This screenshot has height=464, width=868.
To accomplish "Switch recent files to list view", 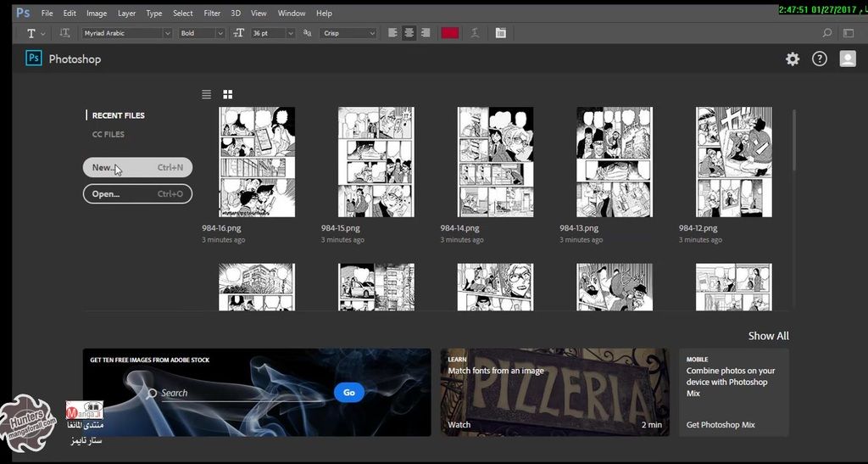I will point(207,95).
